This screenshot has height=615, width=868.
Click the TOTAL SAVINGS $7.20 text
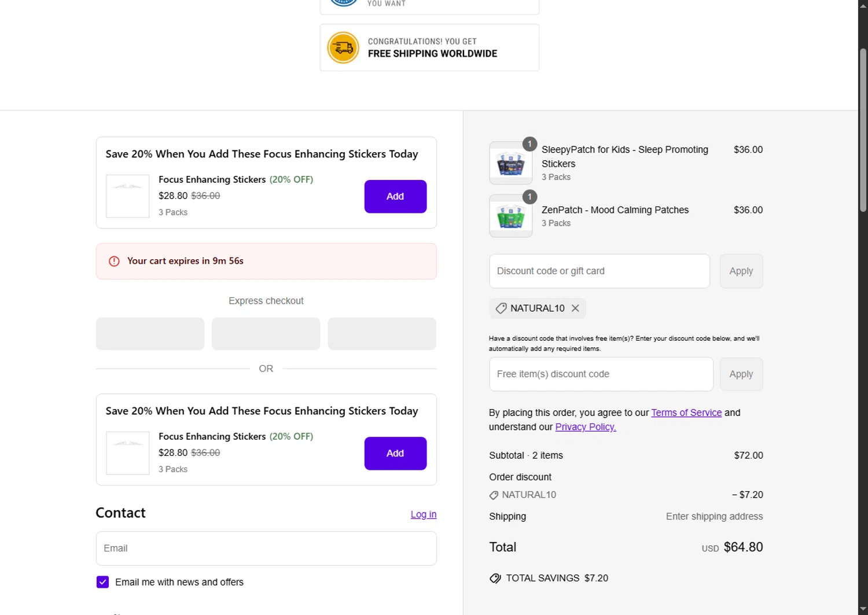tap(557, 578)
